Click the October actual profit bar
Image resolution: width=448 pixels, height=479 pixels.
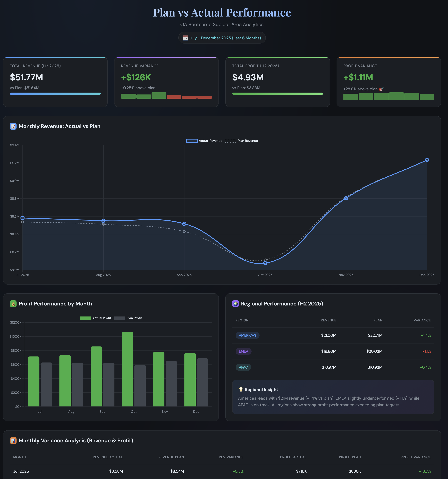click(x=127, y=369)
